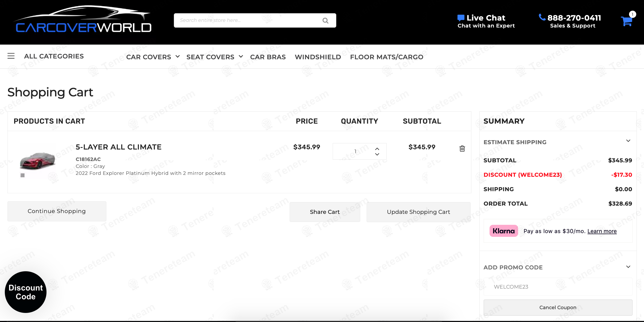Click the search entire store field
Image resolution: width=644 pixels, height=322 pixels.
[x=249, y=20]
